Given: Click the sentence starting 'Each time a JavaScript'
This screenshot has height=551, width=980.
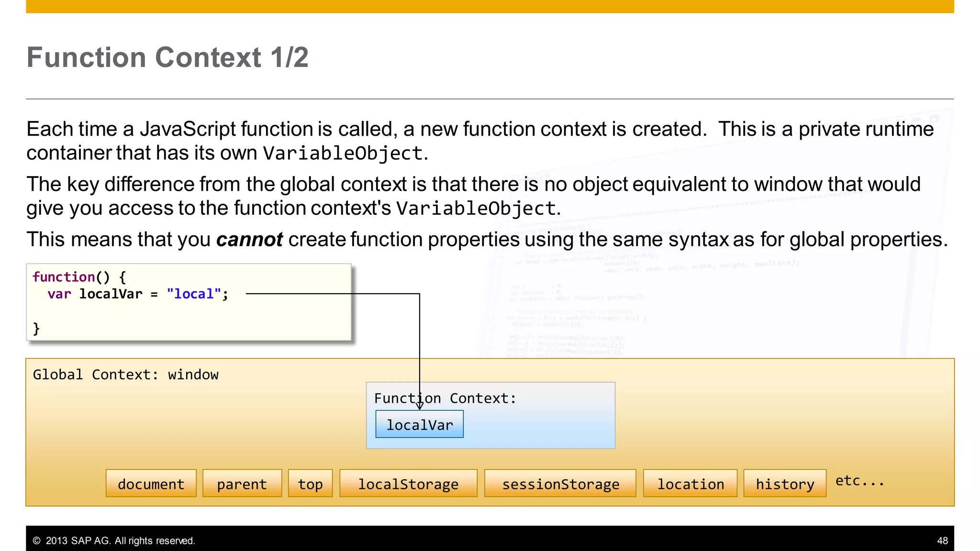Looking at the screenshot, I should pyautogui.click(x=480, y=141).
